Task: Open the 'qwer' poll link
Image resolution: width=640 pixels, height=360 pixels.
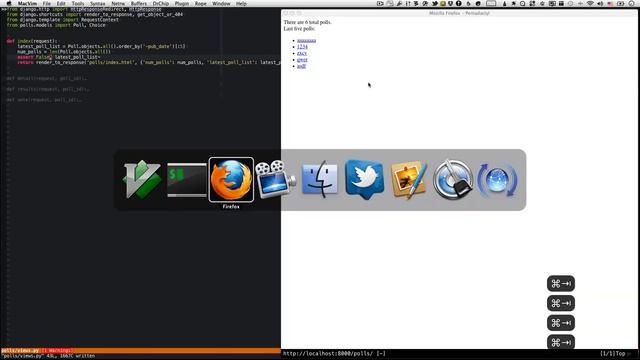Action: pos(302,60)
